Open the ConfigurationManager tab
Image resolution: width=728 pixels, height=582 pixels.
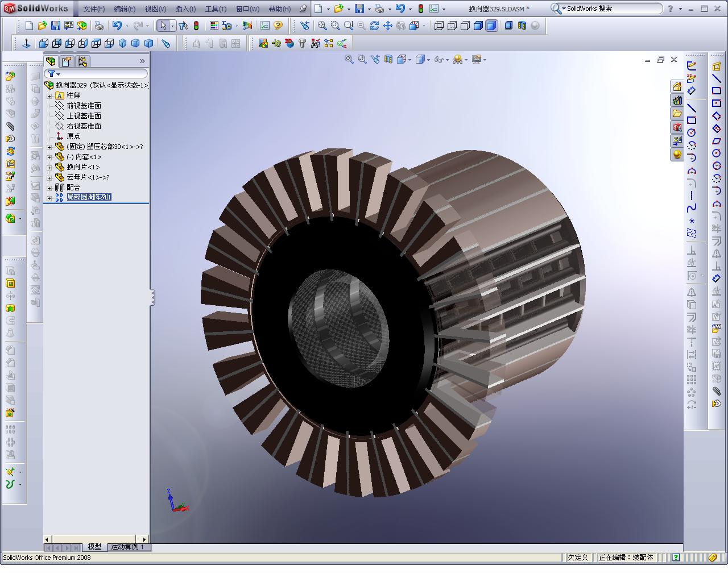click(x=82, y=61)
